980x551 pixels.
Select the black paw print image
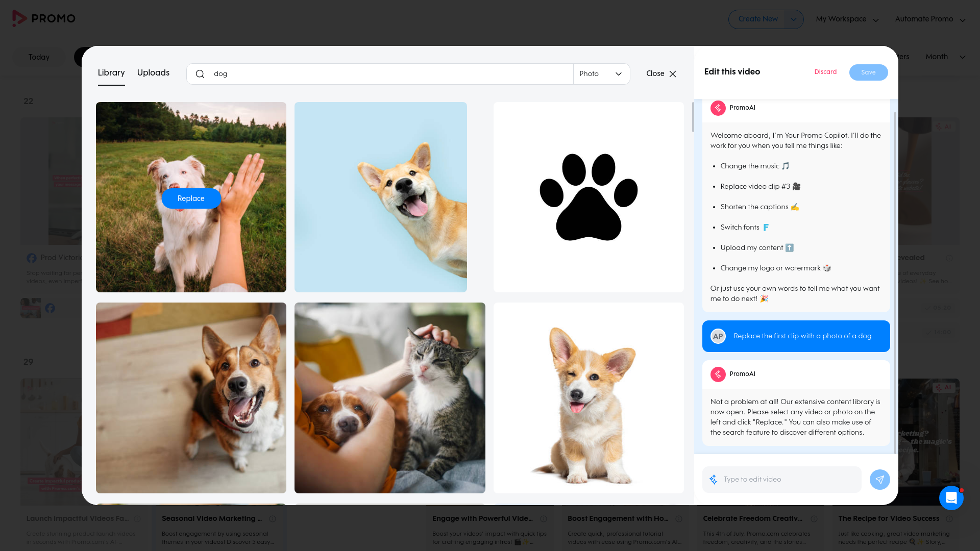coord(589,197)
